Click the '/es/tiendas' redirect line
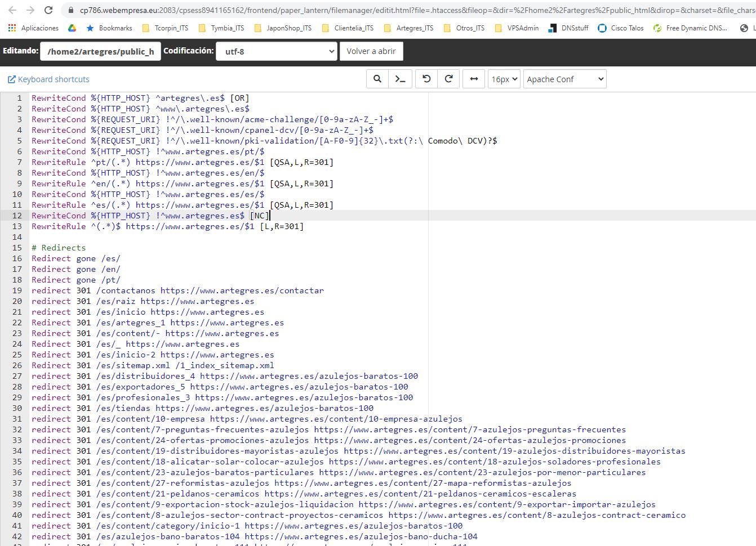The width and height of the screenshot is (756, 546). [x=202, y=408]
